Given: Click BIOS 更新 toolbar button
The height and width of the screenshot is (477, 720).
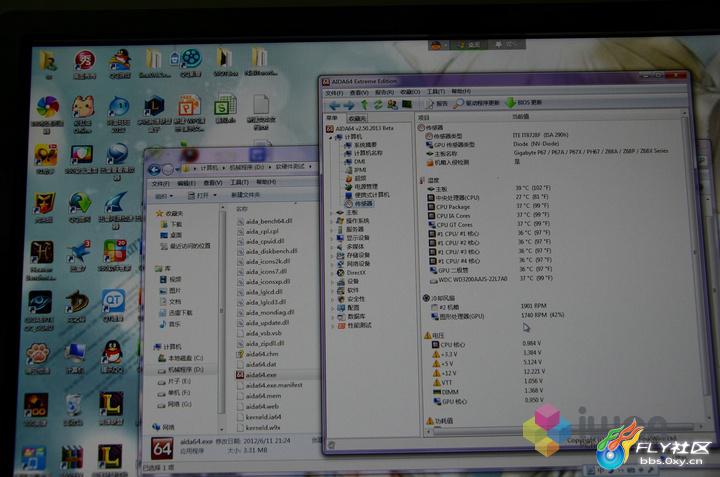Looking at the screenshot, I should pos(524,102).
